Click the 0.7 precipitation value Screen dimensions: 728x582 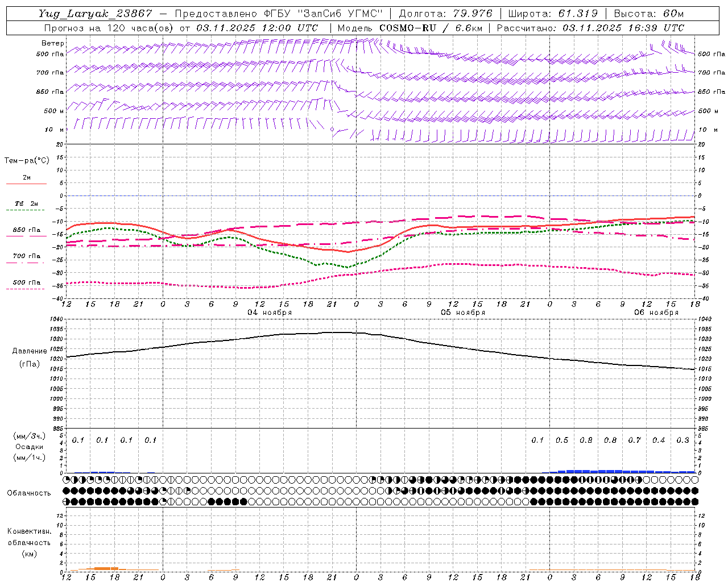coord(634,440)
